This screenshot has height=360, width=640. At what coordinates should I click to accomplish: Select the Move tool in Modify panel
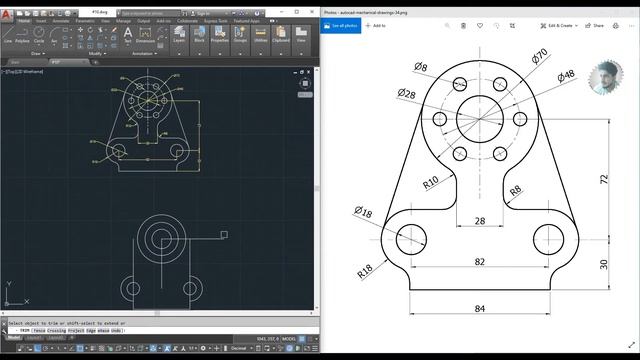point(80,30)
